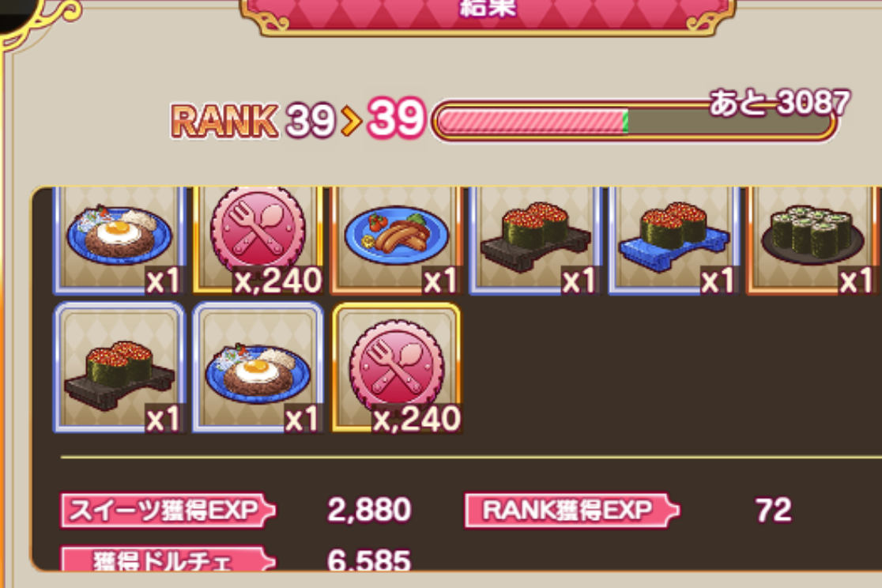This screenshot has width=882, height=588.
Task: Click the 6,585 dolce amount value
Action: (x=369, y=560)
